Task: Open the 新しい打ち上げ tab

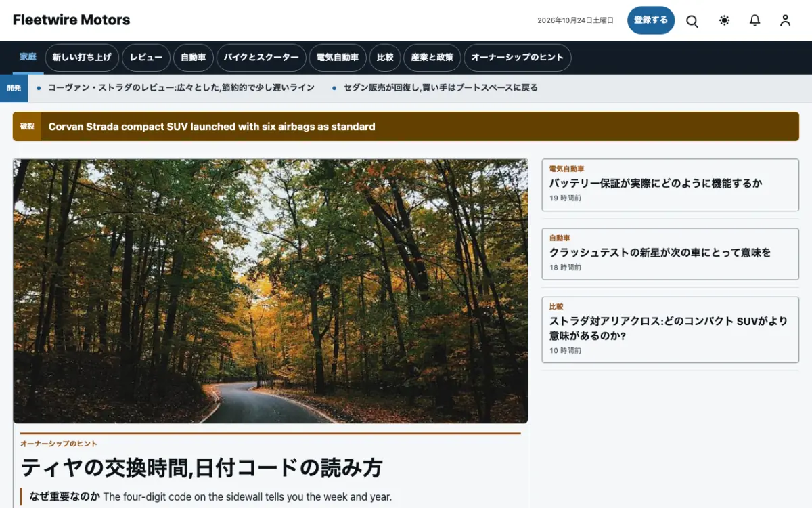Action: (x=82, y=58)
